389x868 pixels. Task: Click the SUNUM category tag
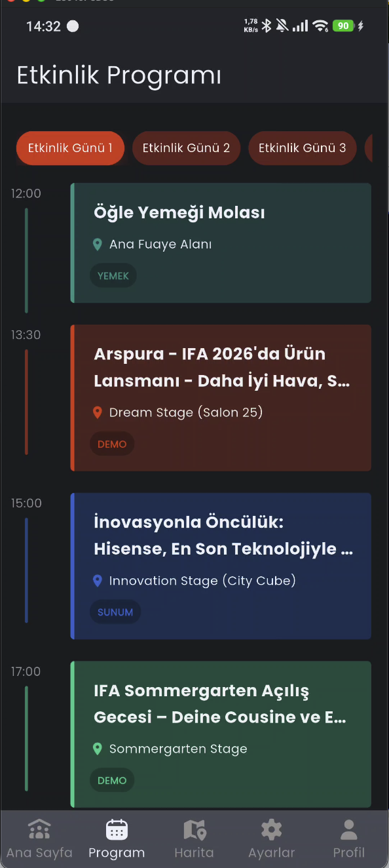pos(115,612)
